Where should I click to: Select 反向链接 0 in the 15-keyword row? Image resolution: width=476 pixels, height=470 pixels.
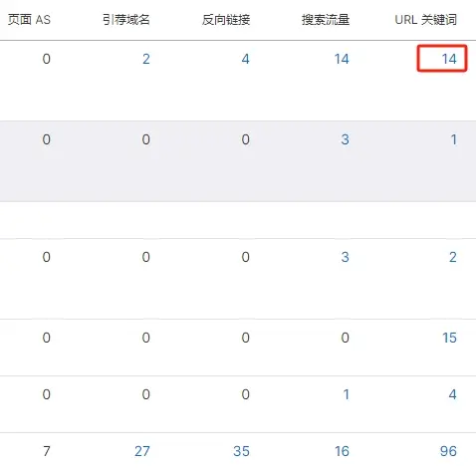(246, 338)
